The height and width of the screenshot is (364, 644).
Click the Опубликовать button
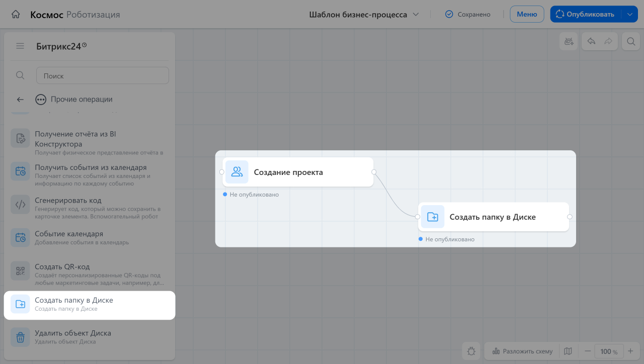point(586,14)
